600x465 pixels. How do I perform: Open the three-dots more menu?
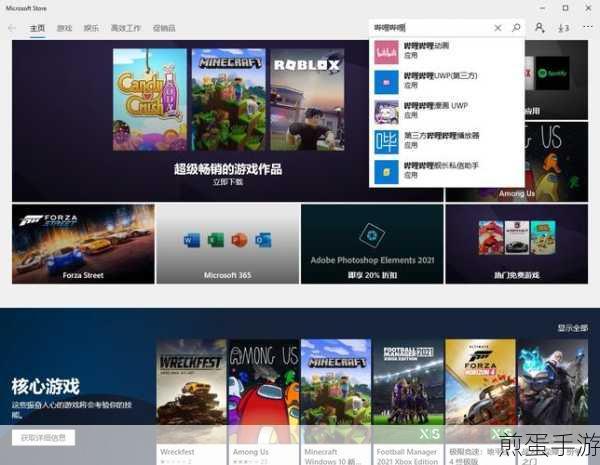588,27
